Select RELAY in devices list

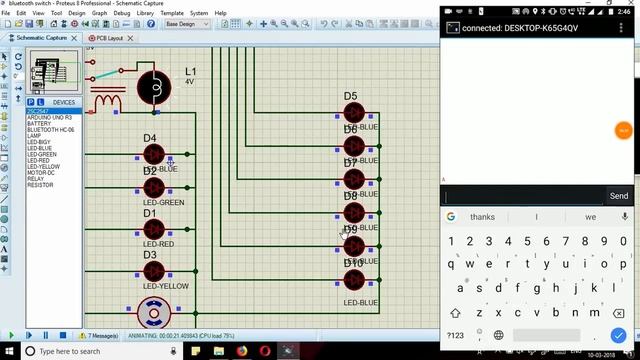(x=35, y=179)
